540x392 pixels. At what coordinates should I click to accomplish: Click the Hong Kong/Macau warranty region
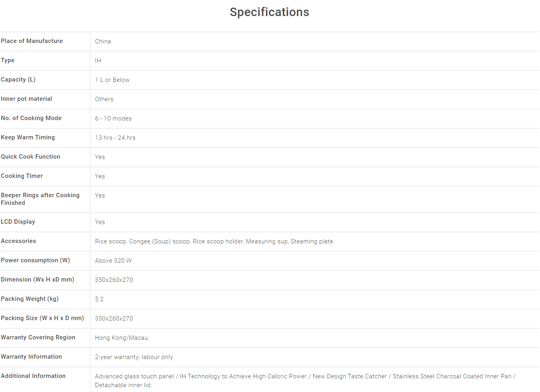point(121,338)
